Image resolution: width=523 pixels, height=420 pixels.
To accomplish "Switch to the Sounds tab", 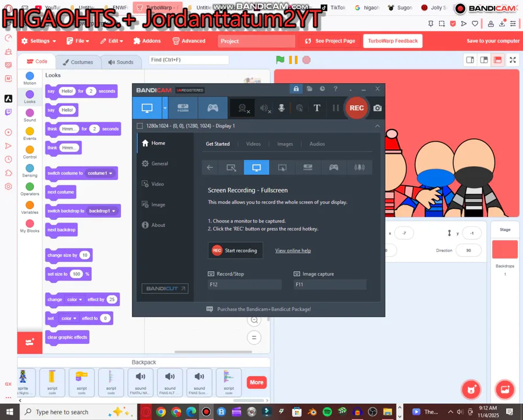I will coord(121,62).
